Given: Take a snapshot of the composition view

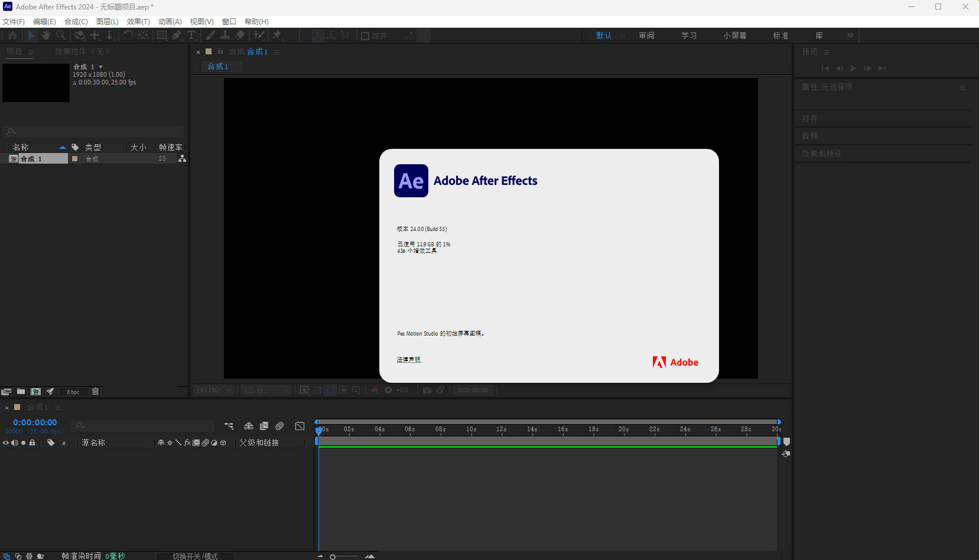Looking at the screenshot, I should point(427,390).
